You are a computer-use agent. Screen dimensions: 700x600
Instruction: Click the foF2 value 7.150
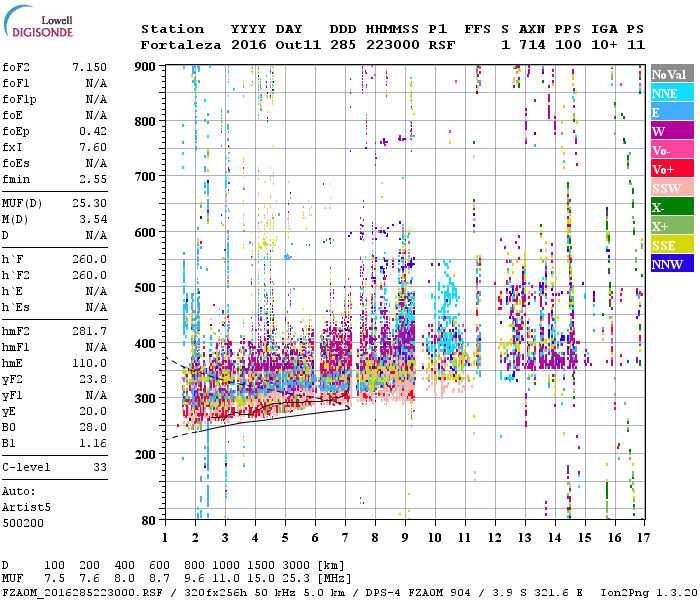click(89, 67)
